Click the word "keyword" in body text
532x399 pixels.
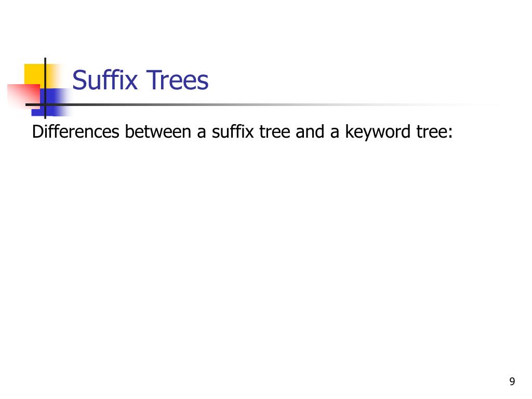click(x=378, y=132)
